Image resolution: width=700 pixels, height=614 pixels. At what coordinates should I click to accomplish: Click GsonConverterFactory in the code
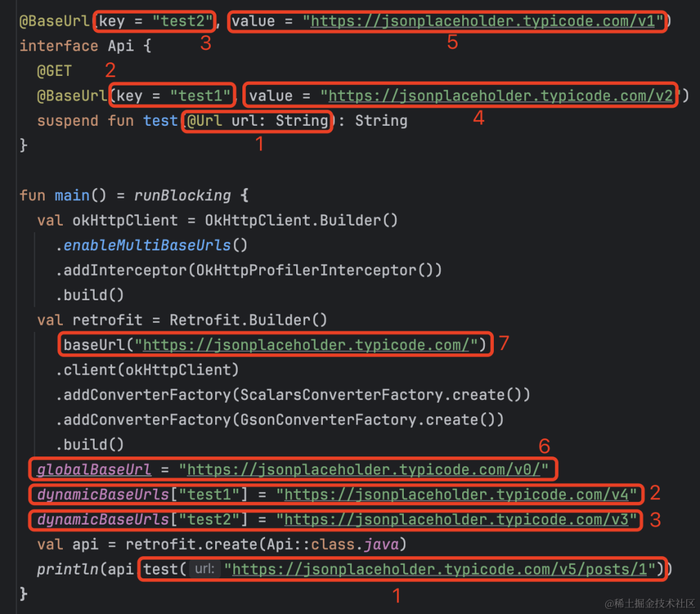(328, 419)
